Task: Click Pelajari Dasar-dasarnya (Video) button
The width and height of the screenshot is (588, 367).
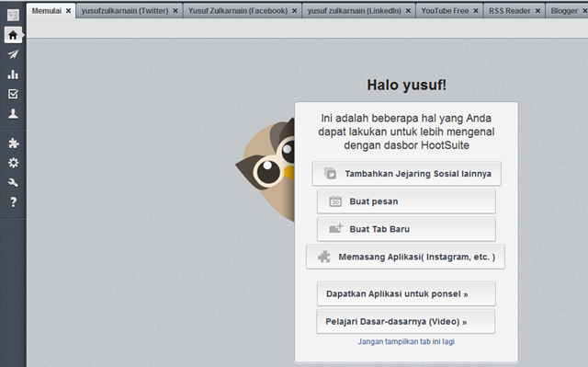Action: point(406,322)
